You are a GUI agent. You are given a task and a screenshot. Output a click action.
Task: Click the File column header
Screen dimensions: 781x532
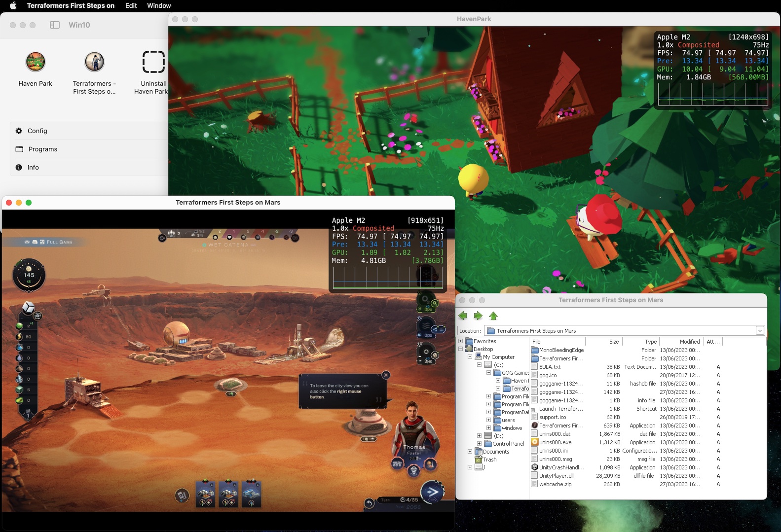click(x=558, y=342)
